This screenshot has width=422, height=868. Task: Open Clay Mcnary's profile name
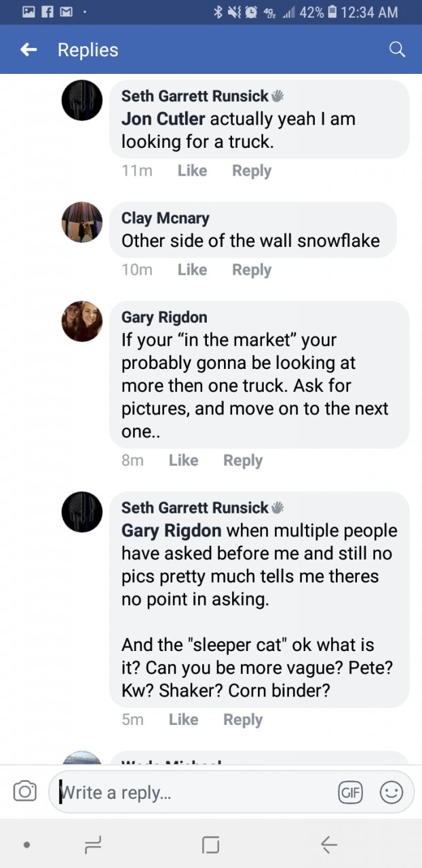pyautogui.click(x=165, y=218)
